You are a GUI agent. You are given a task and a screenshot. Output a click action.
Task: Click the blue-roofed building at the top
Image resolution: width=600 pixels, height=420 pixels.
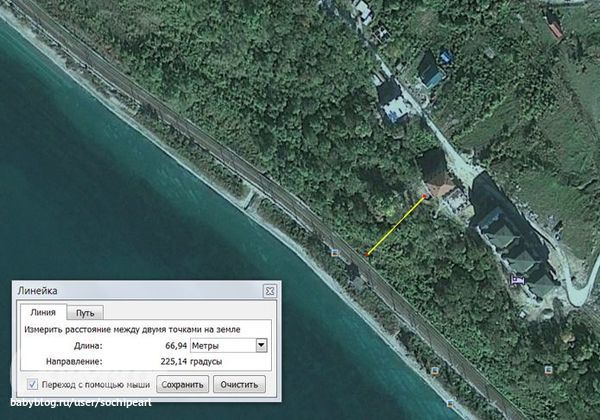pyautogui.click(x=432, y=70)
